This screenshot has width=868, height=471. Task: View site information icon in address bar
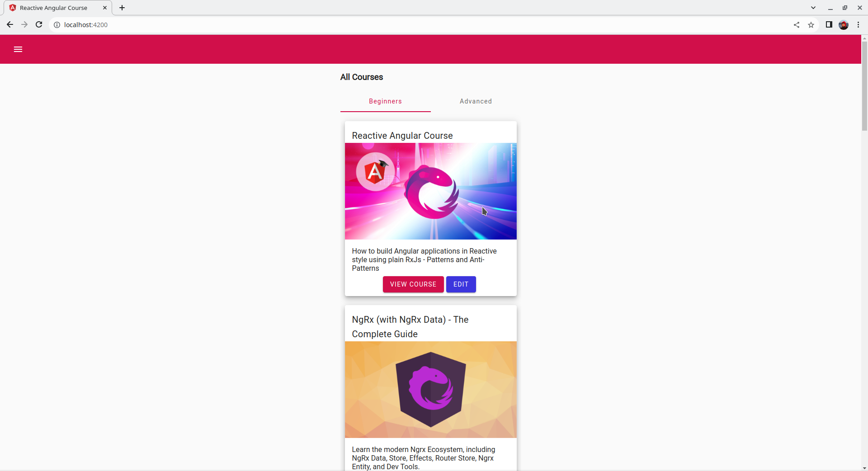[57, 25]
